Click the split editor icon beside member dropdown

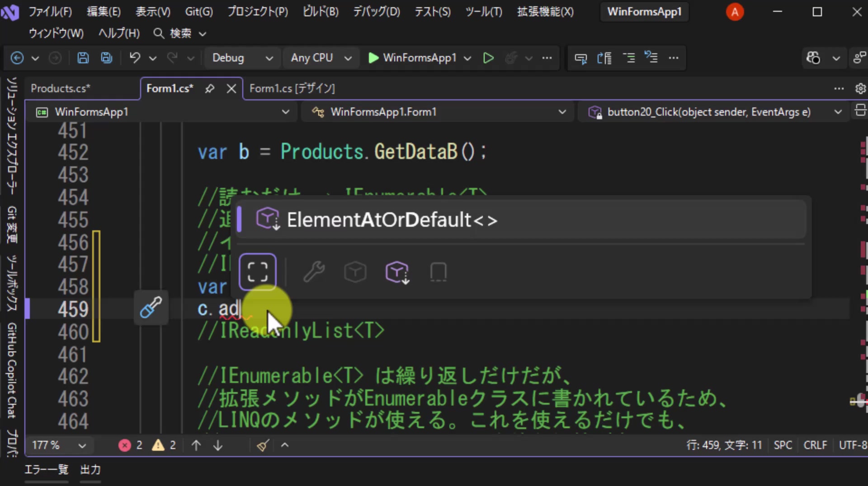click(860, 111)
